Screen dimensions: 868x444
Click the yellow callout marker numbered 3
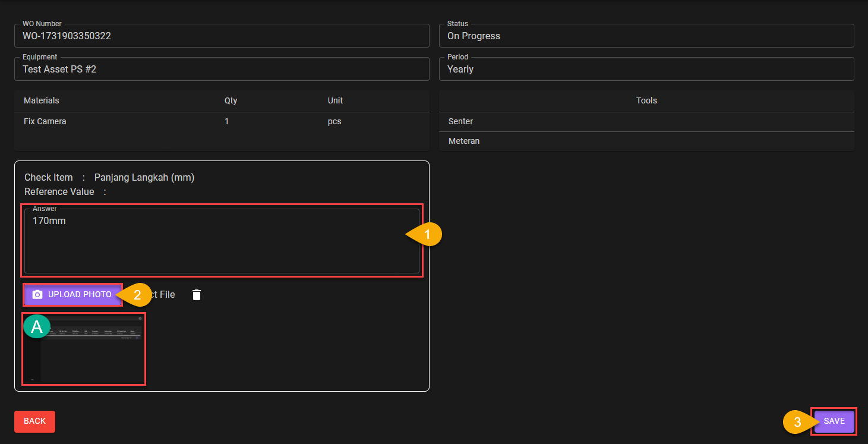point(798,422)
